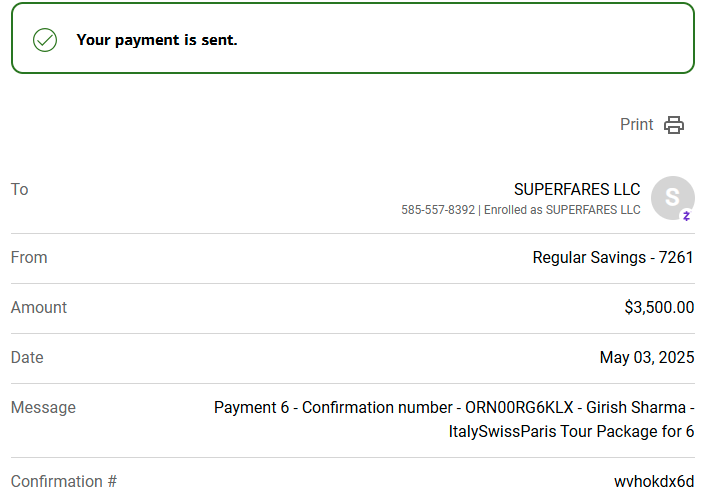
Task: Click the Print link text
Action: click(x=636, y=124)
